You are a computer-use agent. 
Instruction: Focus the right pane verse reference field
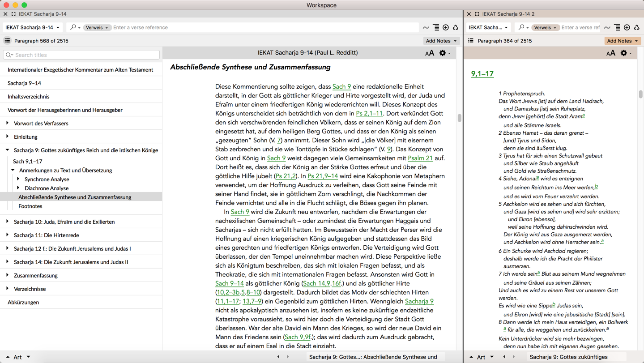(580, 27)
